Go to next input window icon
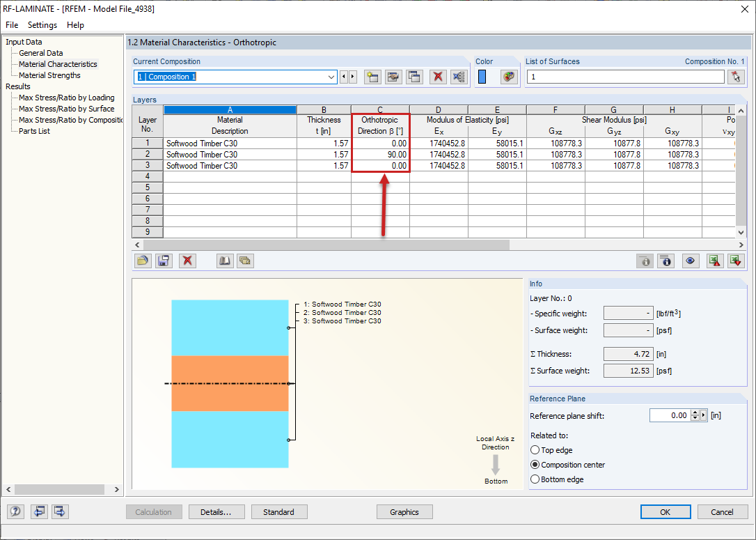Viewport: 756px width, 540px height. (60, 511)
